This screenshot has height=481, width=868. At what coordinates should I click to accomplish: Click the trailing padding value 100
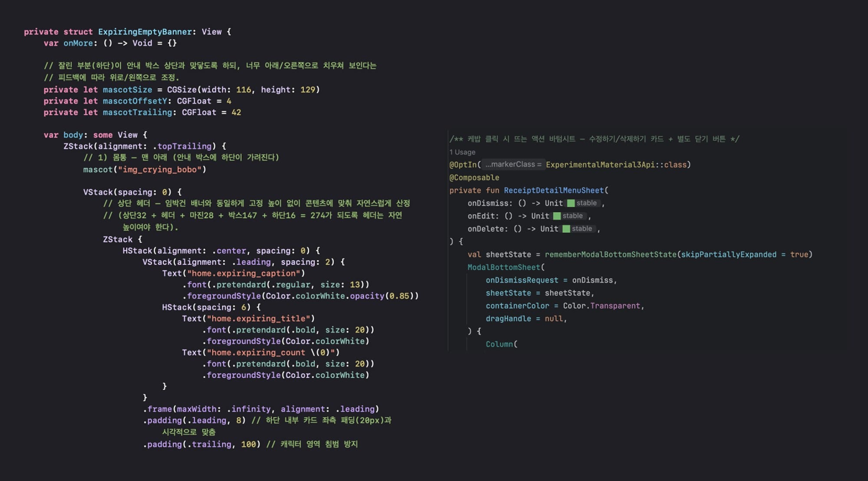tap(248, 444)
